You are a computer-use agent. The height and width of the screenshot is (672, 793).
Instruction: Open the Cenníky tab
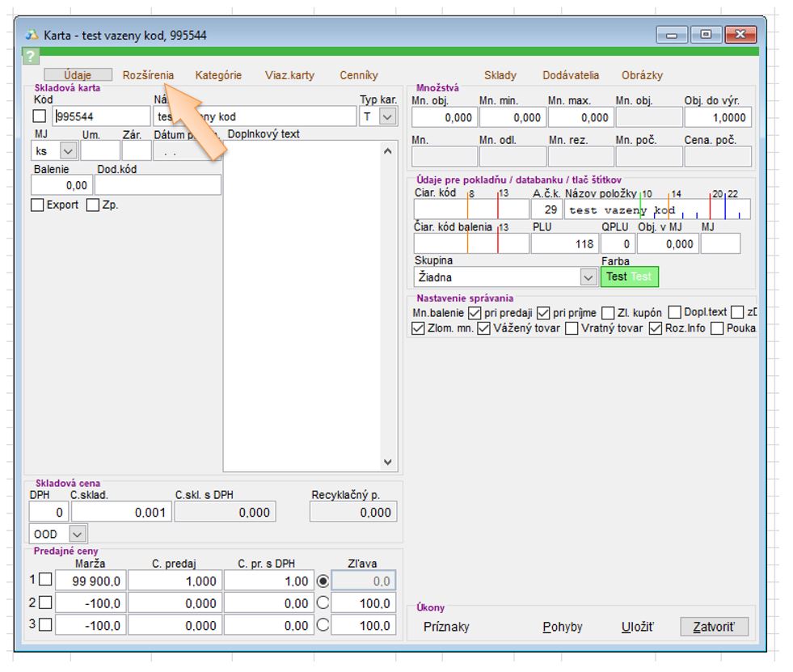358,75
